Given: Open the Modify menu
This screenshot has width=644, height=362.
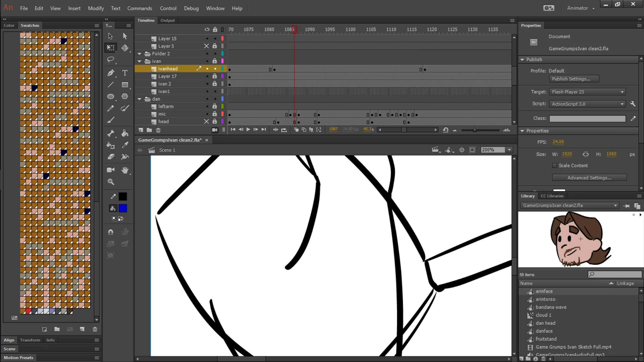Looking at the screenshot, I should click(96, 8).
